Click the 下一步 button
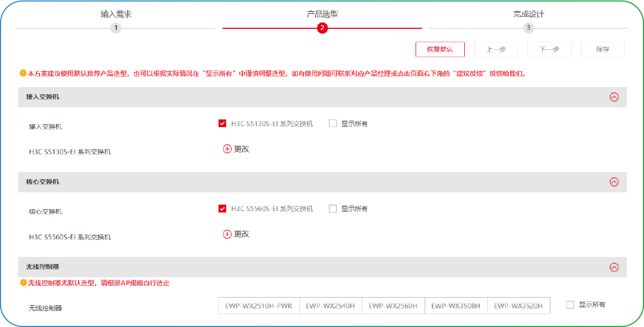 click(549, 49)
